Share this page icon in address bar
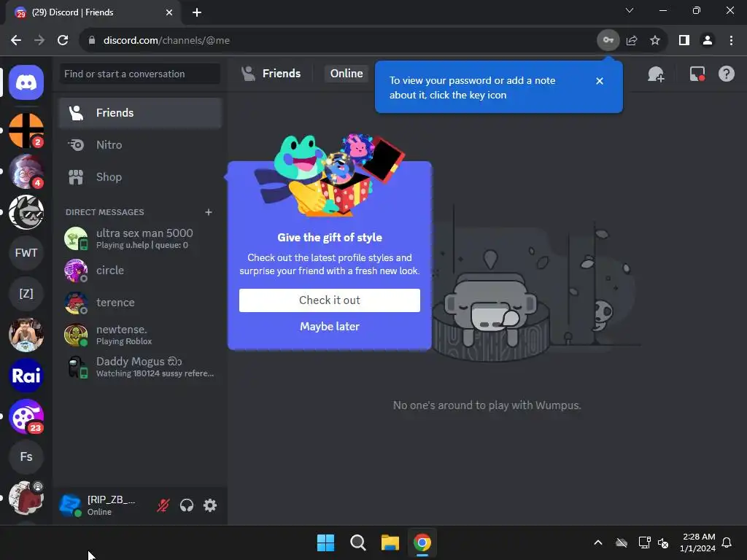The height and width of the screenshot is (560, 747). tap(632, 41)
